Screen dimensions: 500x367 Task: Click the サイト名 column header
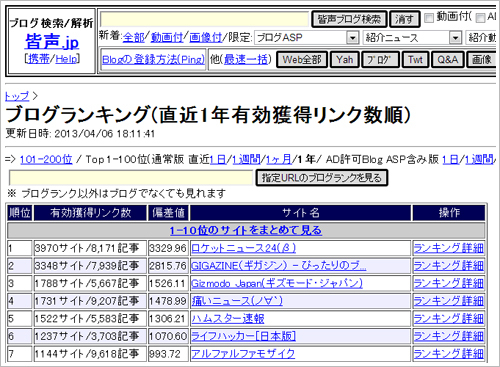(301, 213)
